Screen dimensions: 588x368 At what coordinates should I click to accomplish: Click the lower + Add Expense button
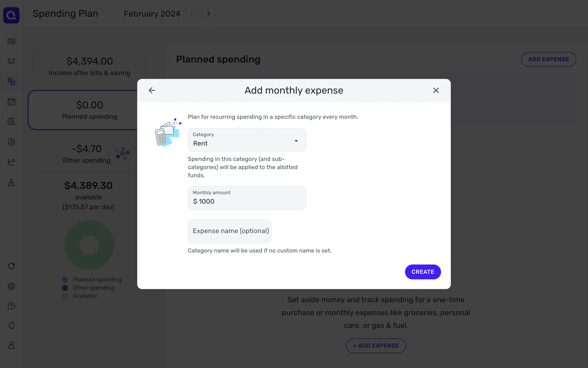[376, 346]
